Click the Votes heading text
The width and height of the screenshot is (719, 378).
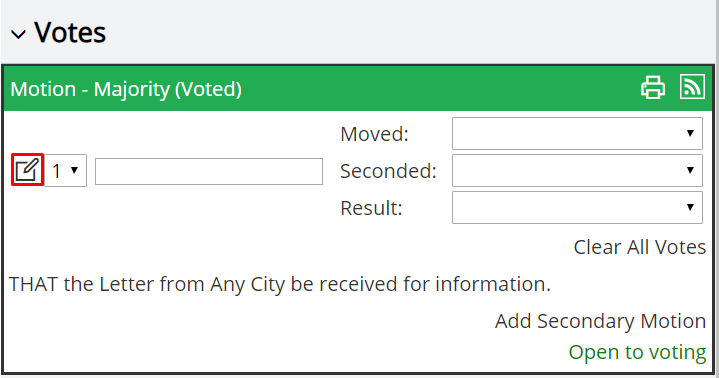[x=70, y=33]
